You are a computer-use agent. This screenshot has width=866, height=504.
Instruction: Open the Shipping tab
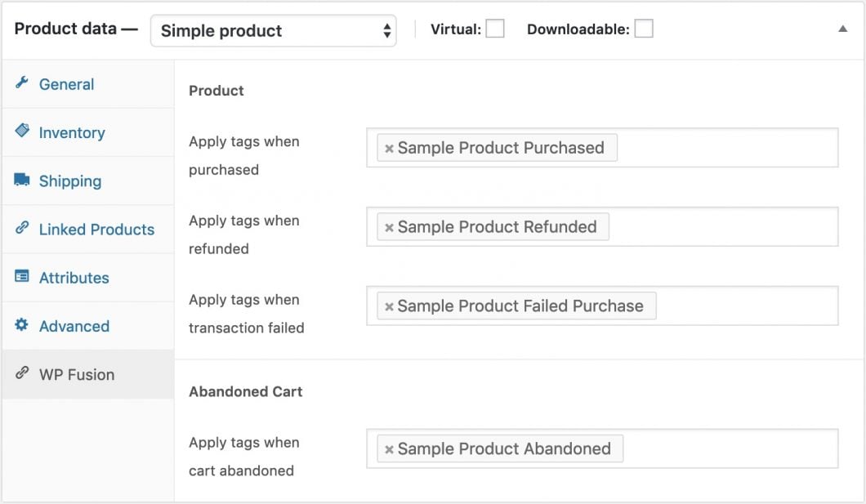click(70, 181)
